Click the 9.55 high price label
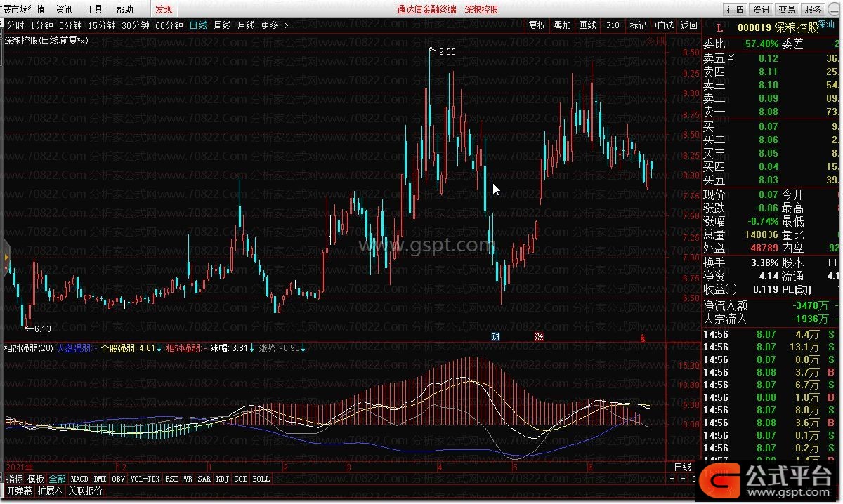The height and width of the screenshot is (504, 843). [x=447, y=51]
